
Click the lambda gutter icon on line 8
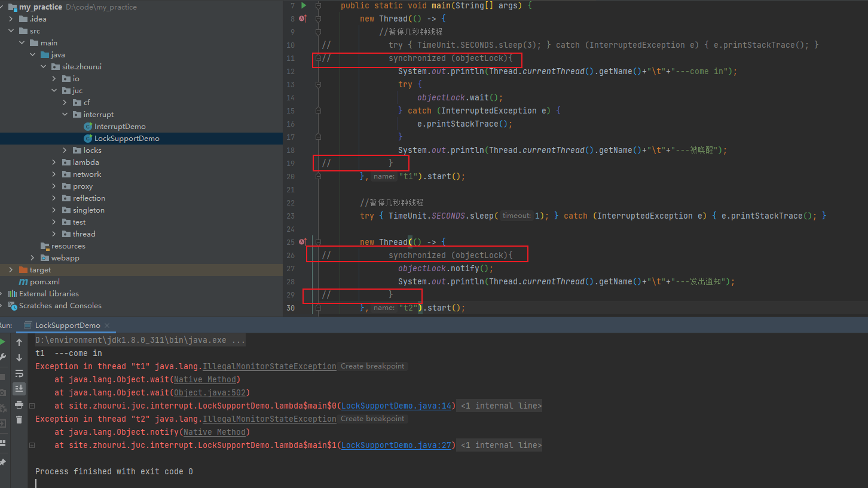[x=302, y=19]
